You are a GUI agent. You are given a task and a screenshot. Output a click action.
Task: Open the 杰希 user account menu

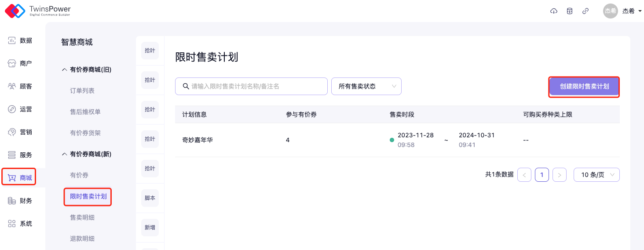[623, 11]
